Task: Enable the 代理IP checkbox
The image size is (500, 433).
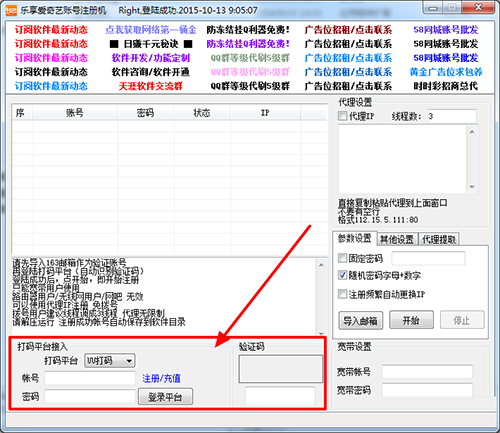Action: 342,116
